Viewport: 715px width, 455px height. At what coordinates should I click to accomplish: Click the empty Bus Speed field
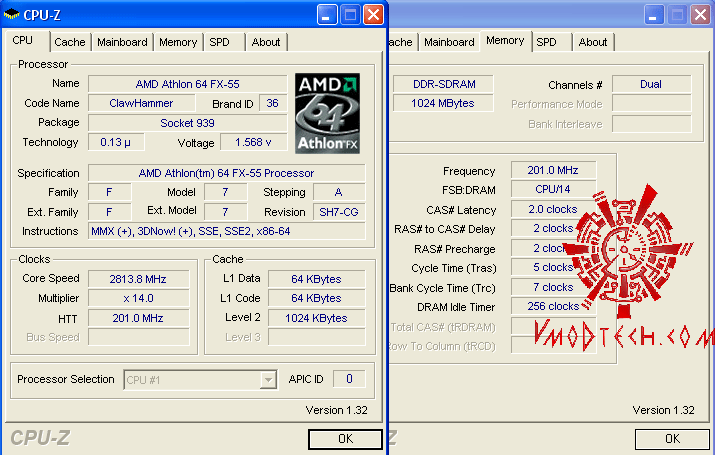(138, 337)
